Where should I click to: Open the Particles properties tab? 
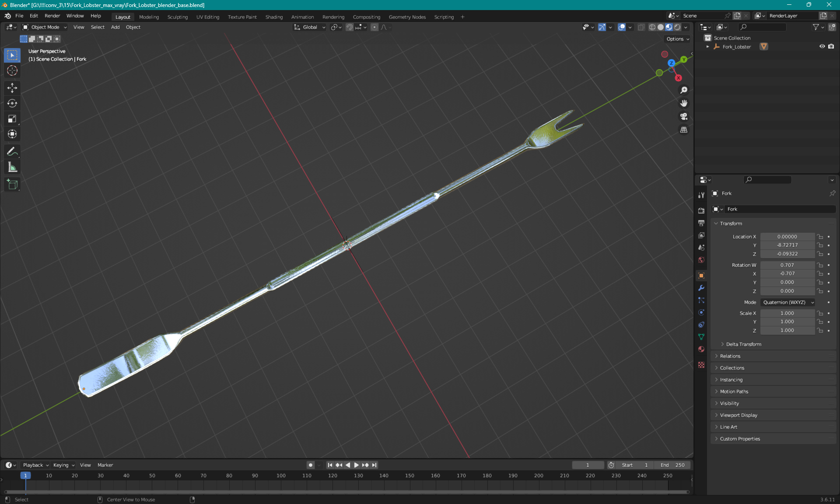(701, 300)
